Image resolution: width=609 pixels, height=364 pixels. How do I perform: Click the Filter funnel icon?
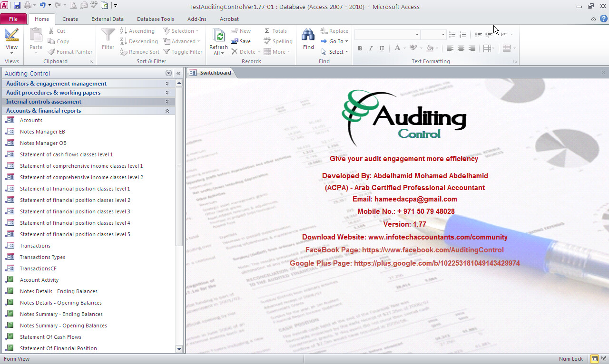108,35
